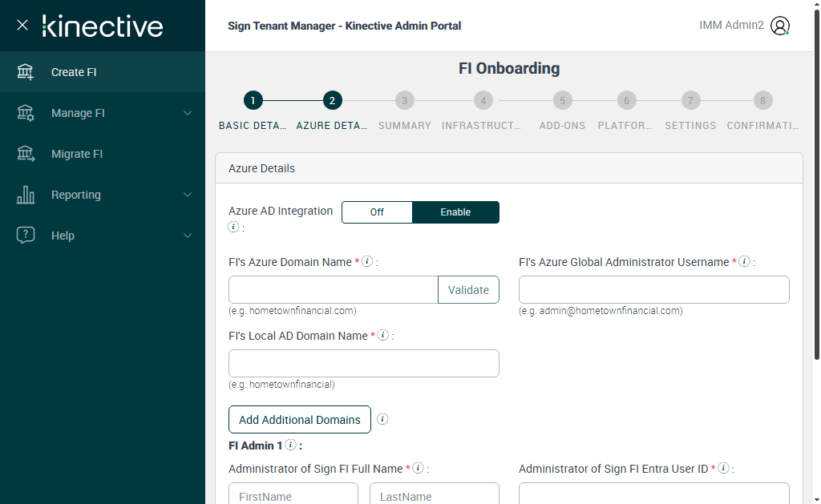Click the FI's Local AD Domain Name field
This screenshot has width=821, height=504.
point(363,364)
